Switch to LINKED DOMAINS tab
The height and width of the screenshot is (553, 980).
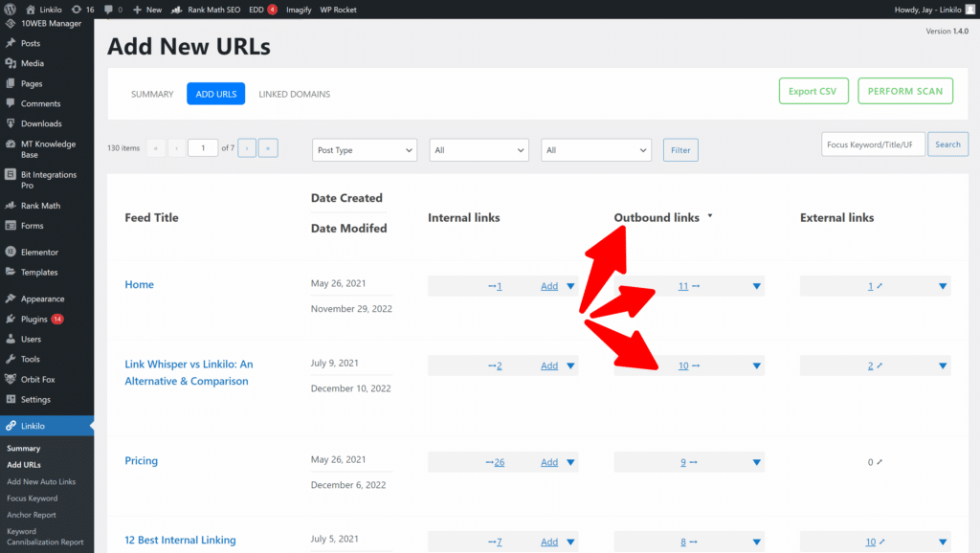click(x=295, y=94)
